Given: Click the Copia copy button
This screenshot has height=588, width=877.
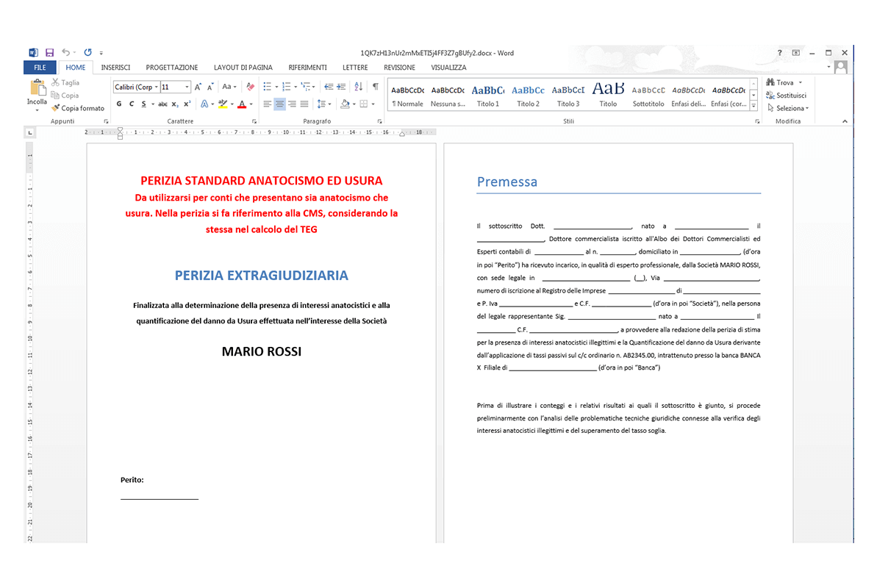Looking at the screenshot, I should tap(65, 95).
